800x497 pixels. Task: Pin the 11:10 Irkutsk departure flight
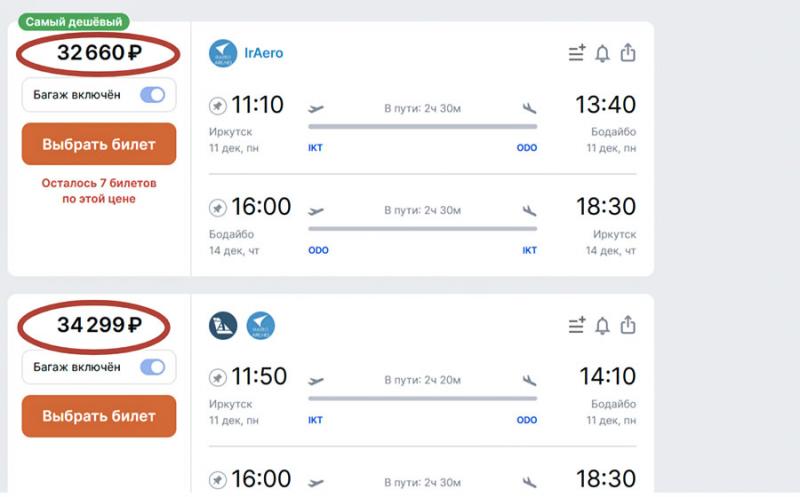[x=217, y=105]
